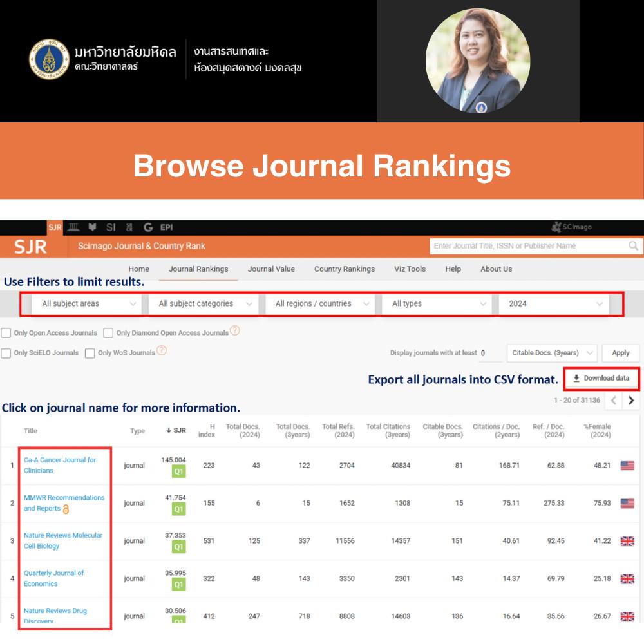The image size is (644, 644).
Task: Click the SJR logo
Action: 31,246
